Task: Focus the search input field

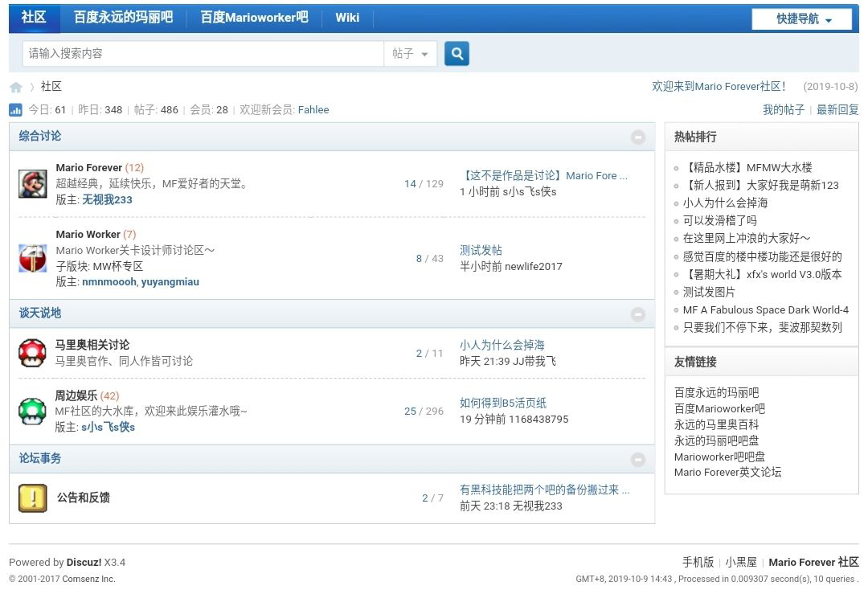Action: (203, 54)
